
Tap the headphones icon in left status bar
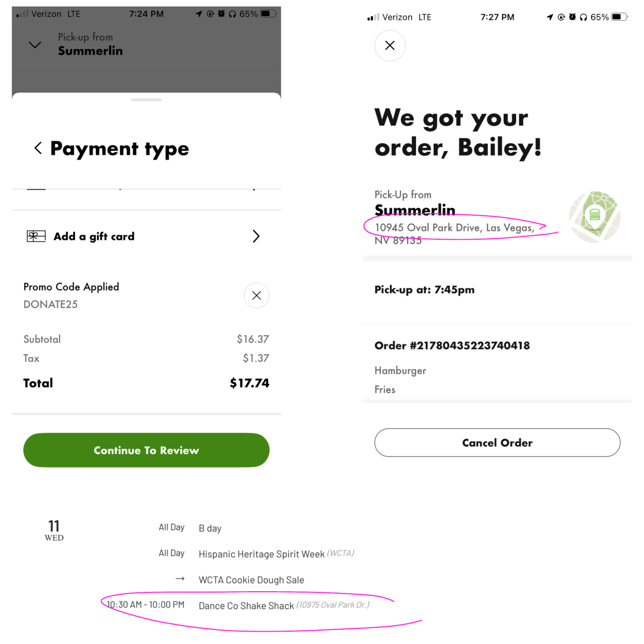pyautogui.click(x=232, y=14)
